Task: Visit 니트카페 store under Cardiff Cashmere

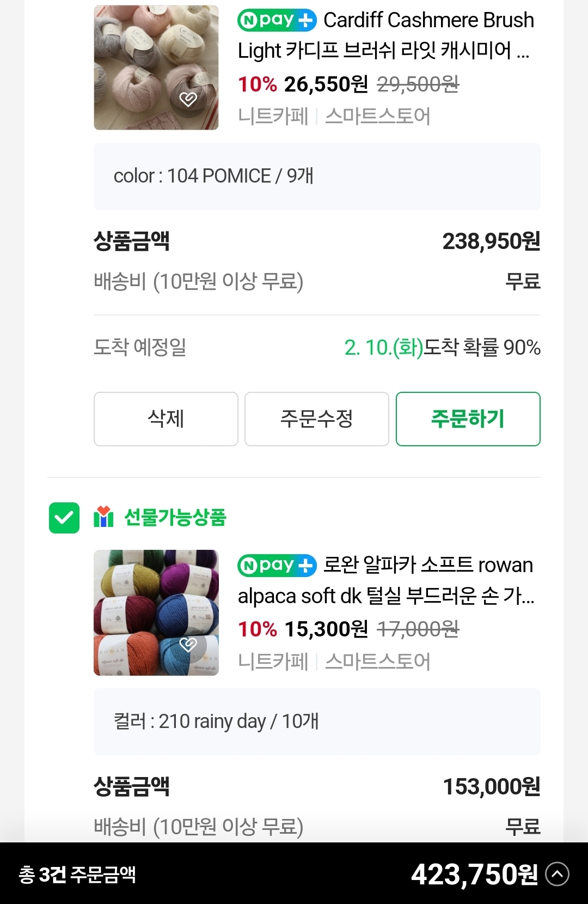Action: (x=273, y=116)
